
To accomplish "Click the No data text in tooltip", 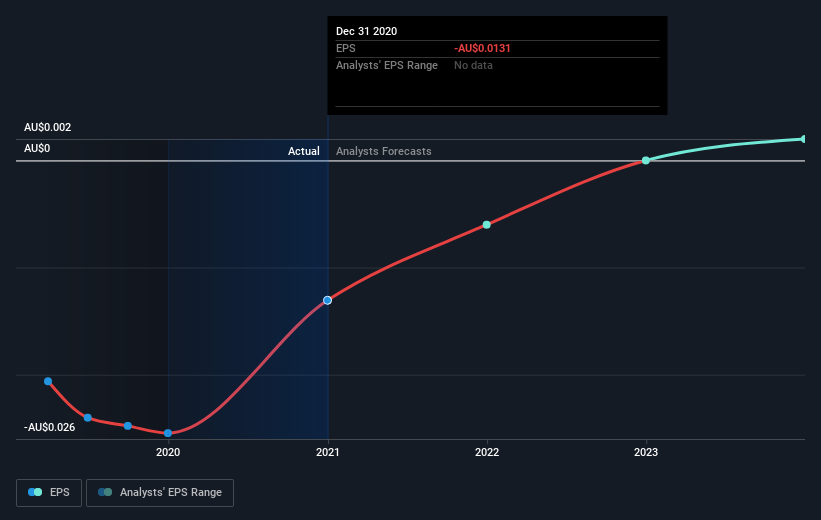I will [473, 65].
